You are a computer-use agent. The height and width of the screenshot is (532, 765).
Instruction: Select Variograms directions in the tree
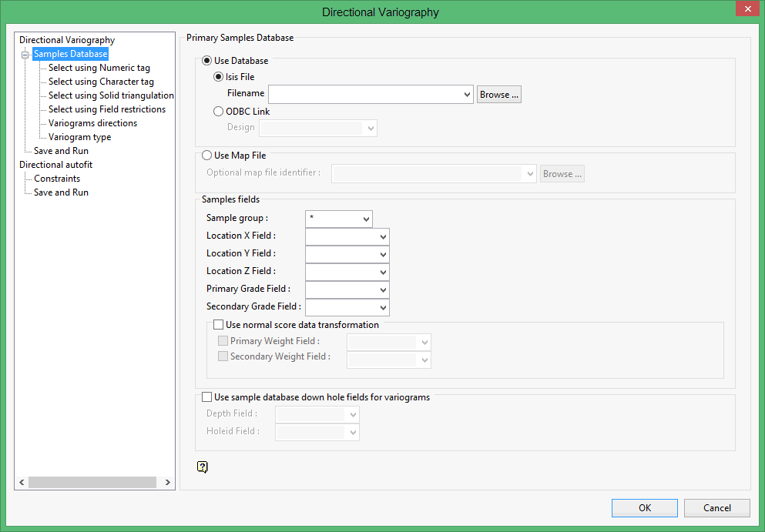click(92, 123)
